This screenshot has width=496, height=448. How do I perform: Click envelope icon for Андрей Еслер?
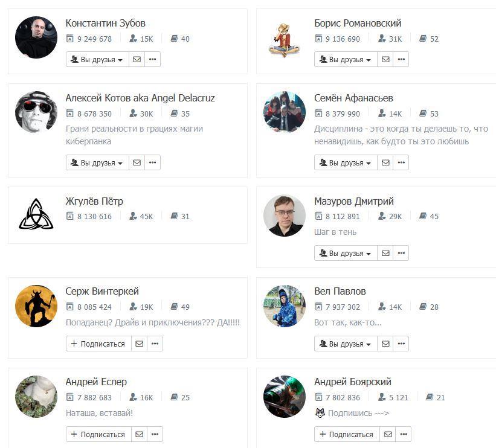pos(139,434)
